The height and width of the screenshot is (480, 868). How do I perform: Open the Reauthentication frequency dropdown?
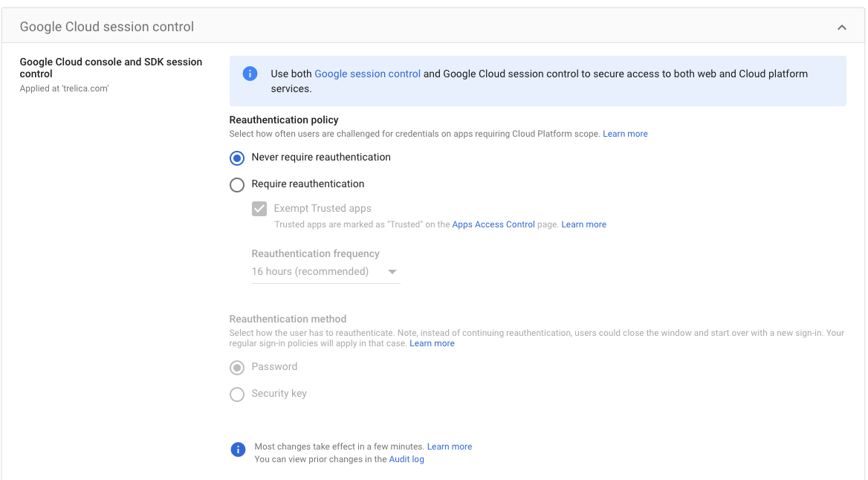point(325,272)
